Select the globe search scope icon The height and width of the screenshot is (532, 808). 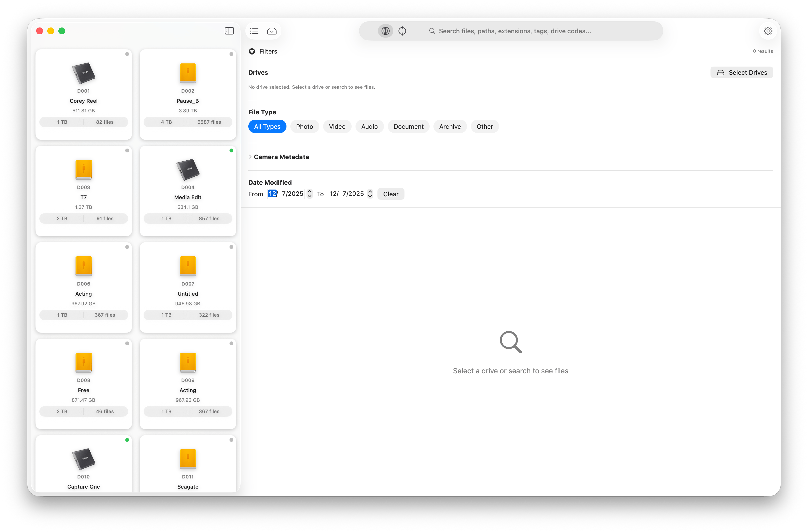[x=385, y=31]
